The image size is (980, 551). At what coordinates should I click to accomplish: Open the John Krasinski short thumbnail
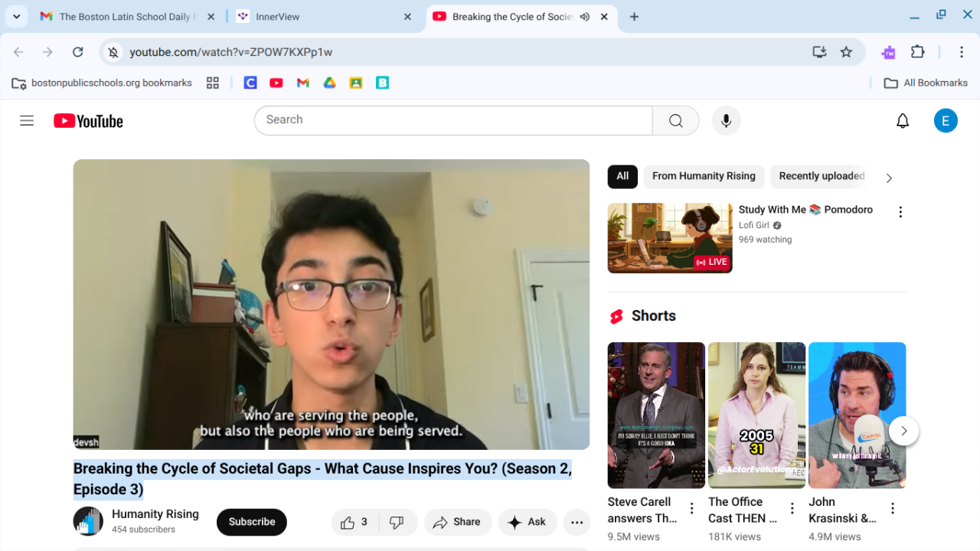857,415
